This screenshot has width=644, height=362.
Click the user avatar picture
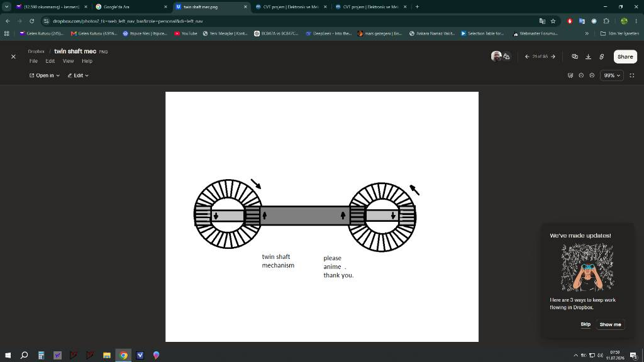[496, 57]
